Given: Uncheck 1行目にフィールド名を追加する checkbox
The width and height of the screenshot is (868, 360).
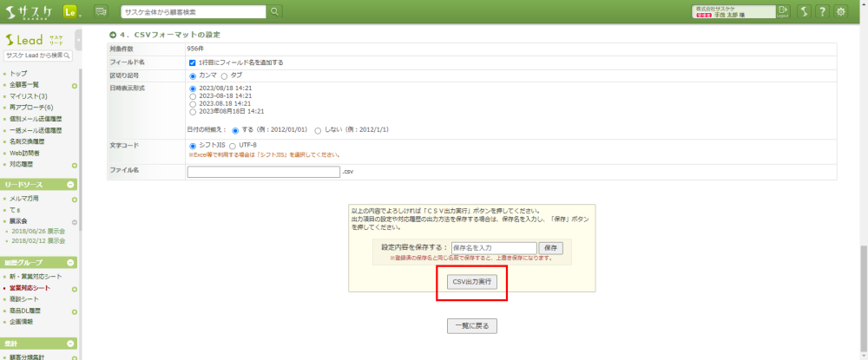Looking at the screenshot, I should pos(192,62).
